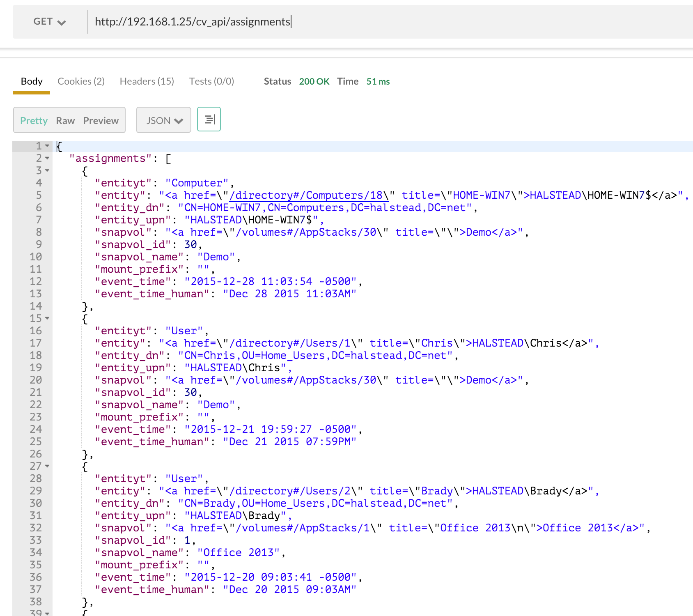Switch to Preview view mode
Image resolution: width=693 pixels, height=616 pixels.
point(101,121)
